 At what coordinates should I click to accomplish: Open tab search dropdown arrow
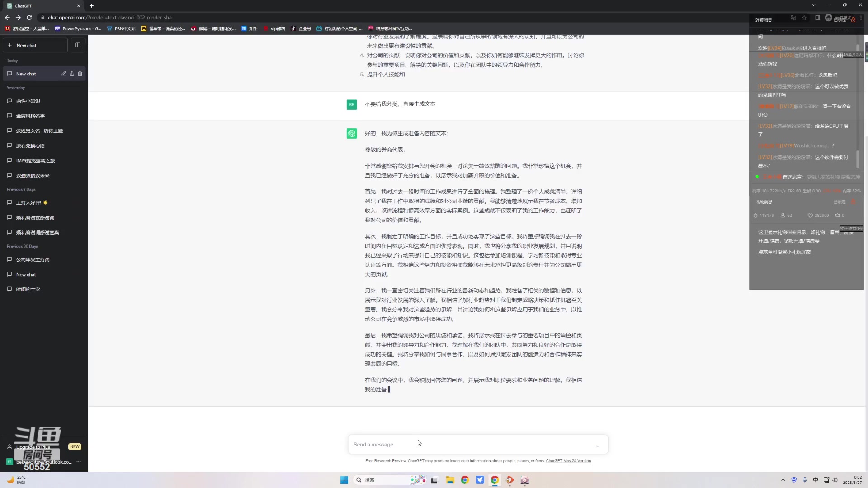[813, 5]
